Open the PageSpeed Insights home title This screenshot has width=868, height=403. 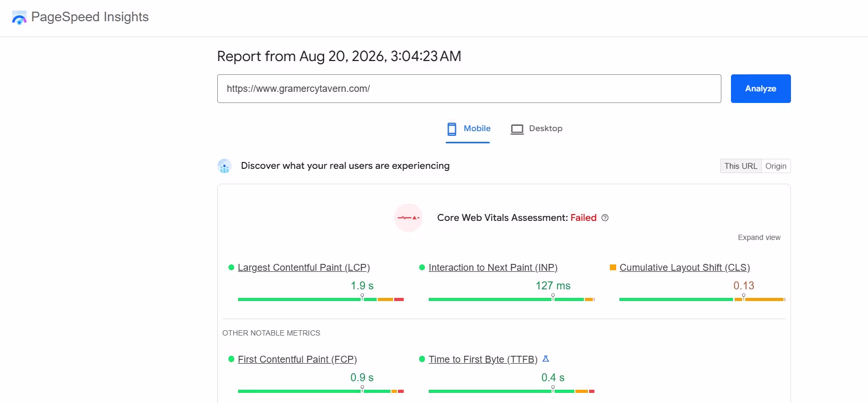(90, 17)
